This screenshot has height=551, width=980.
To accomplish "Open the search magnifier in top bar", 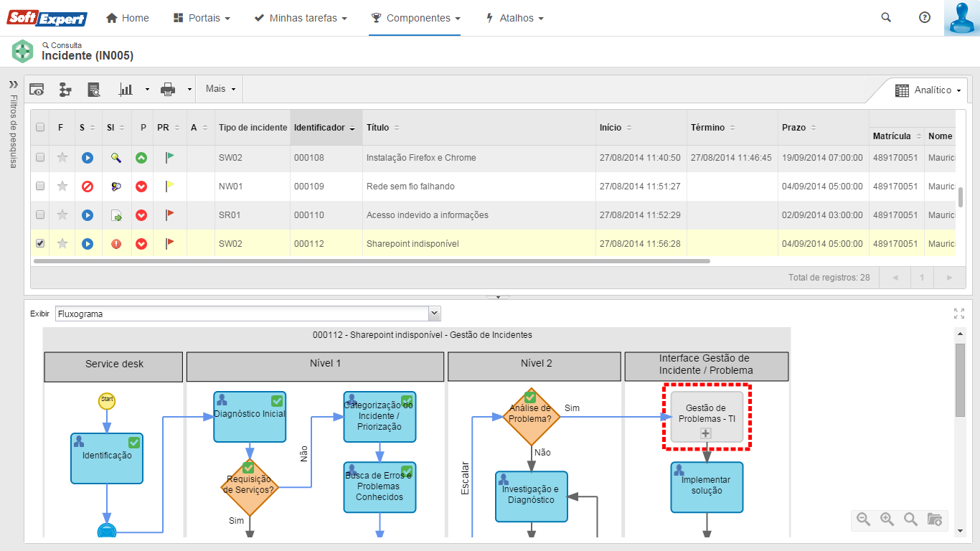I will point(886,18).
